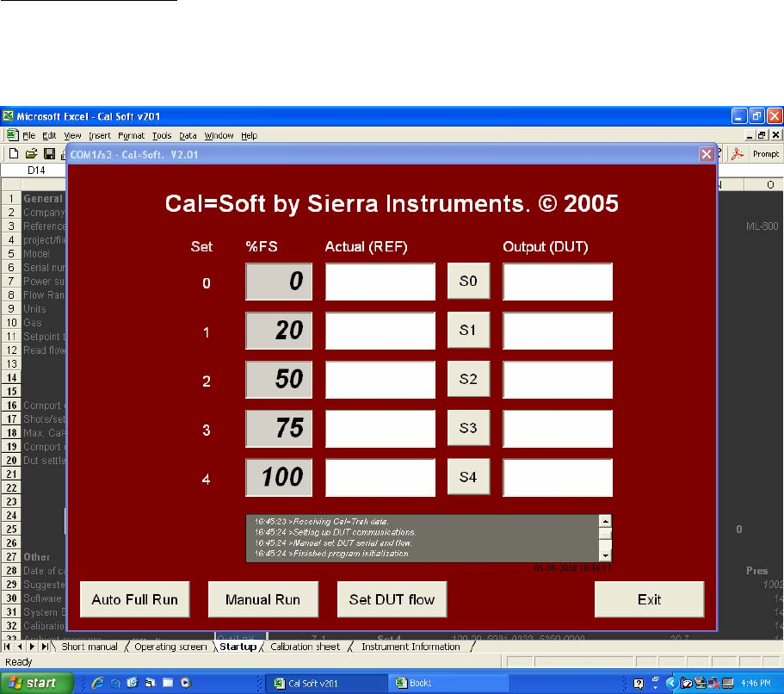784x694 pixels.
Task: Click the S2 set button
Action: pyautogui.click(x=468, y=379)
